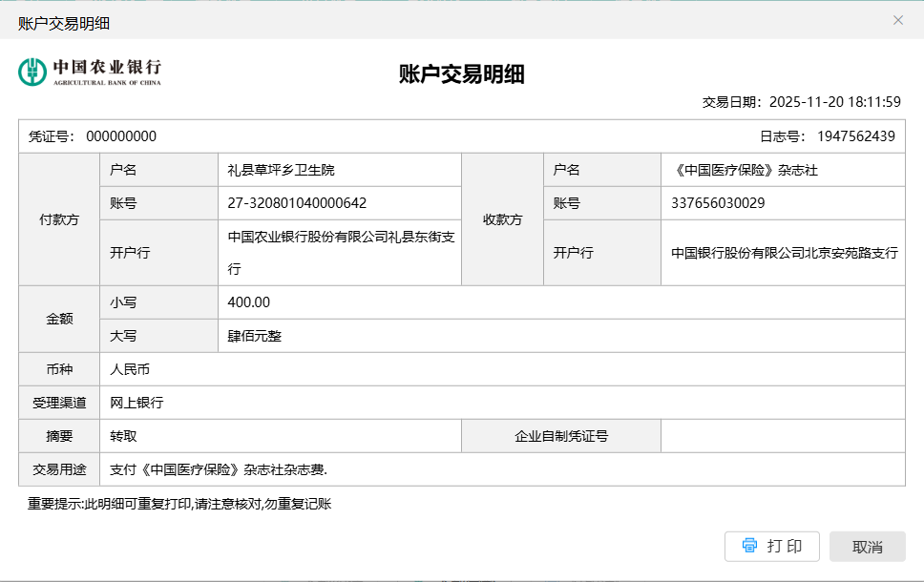
Task: Select the 币种 value 人民币
Action: tap(130, 369)
